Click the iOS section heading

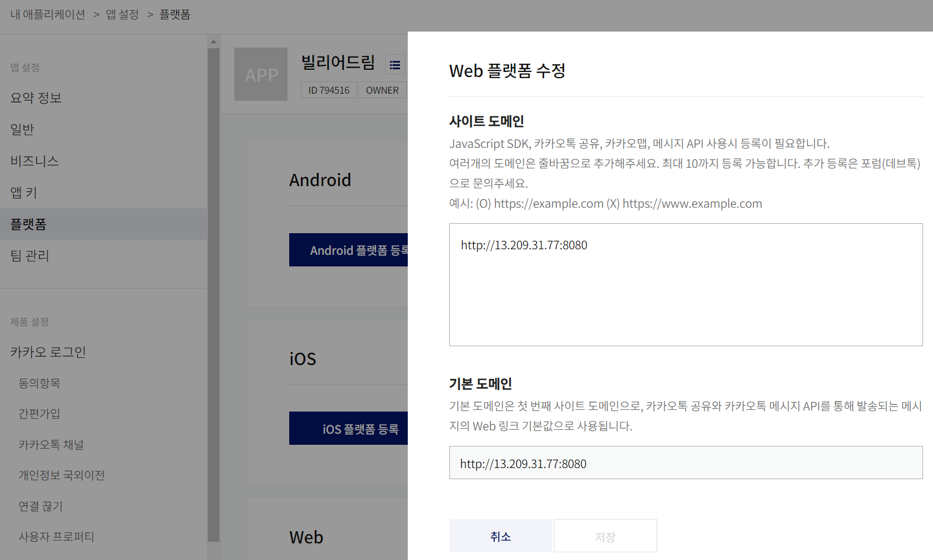tap(303, 359)
